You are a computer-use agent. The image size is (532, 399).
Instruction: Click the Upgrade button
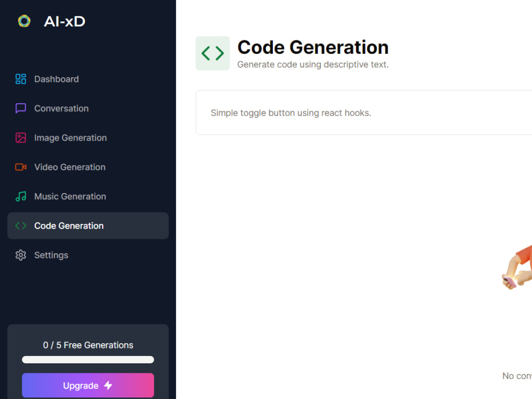tap(88, 385)
